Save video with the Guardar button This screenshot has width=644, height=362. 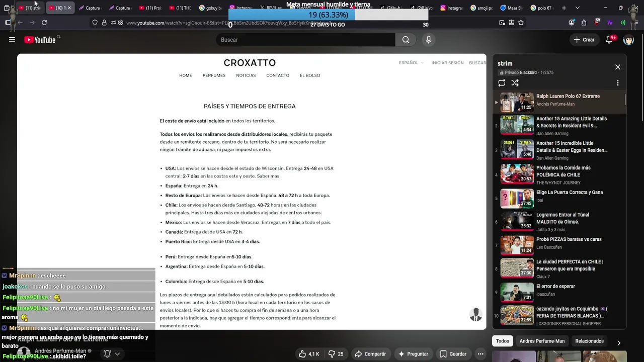click(x=453, y=354)
